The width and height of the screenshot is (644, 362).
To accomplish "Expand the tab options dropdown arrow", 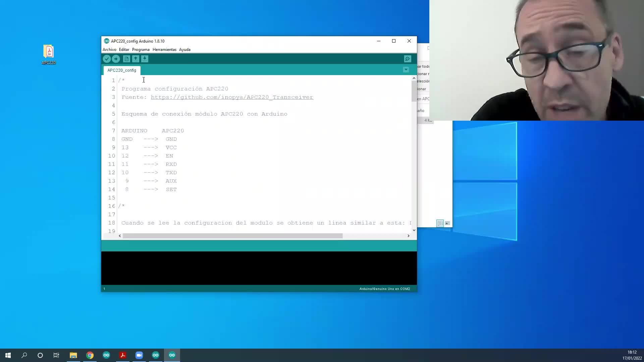I will pyautogui.click(x=406, y=70).
